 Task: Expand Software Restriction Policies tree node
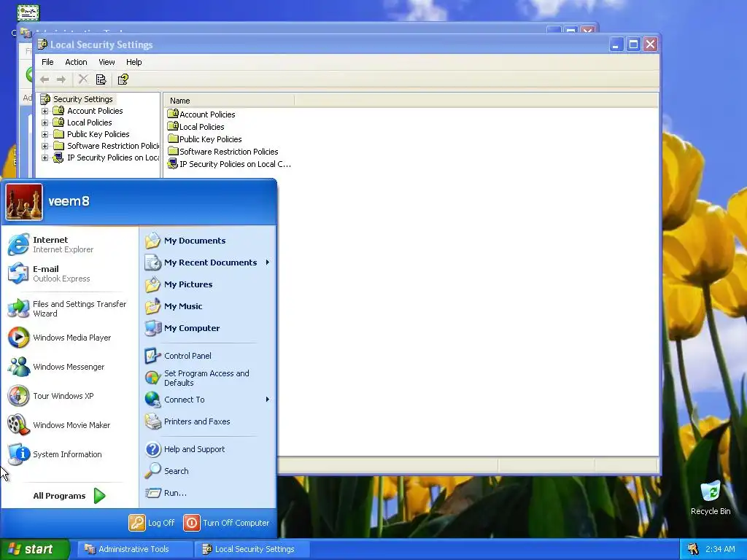tap(44, 146)
